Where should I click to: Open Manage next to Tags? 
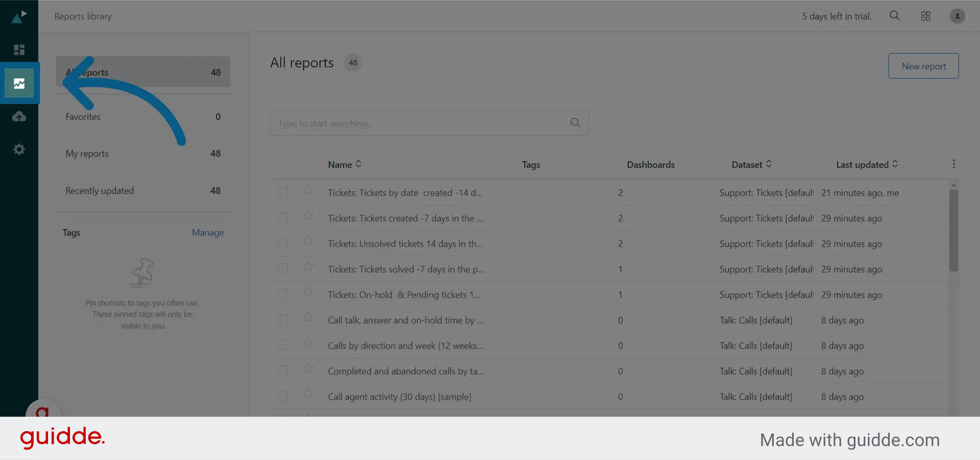click(208, 233)
